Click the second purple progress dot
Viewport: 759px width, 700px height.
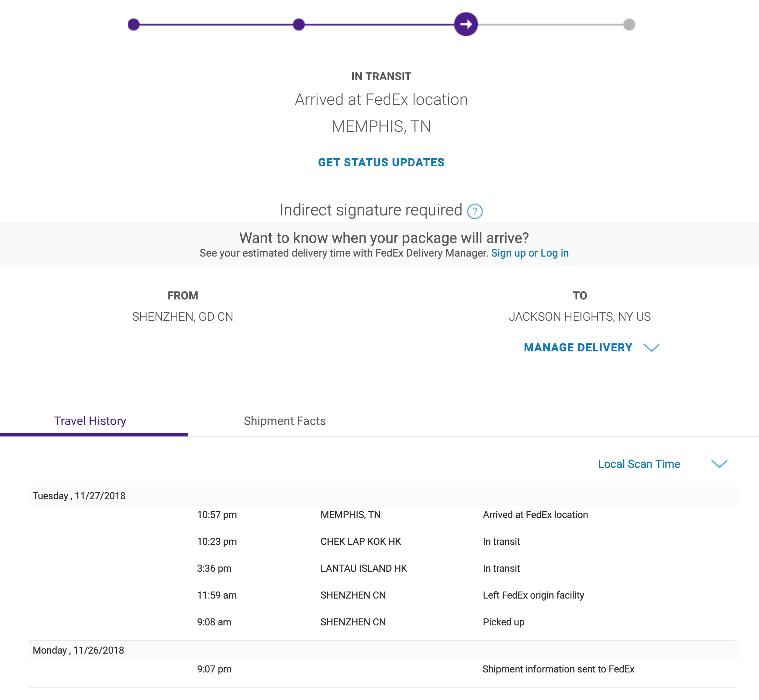coord(299,24)
